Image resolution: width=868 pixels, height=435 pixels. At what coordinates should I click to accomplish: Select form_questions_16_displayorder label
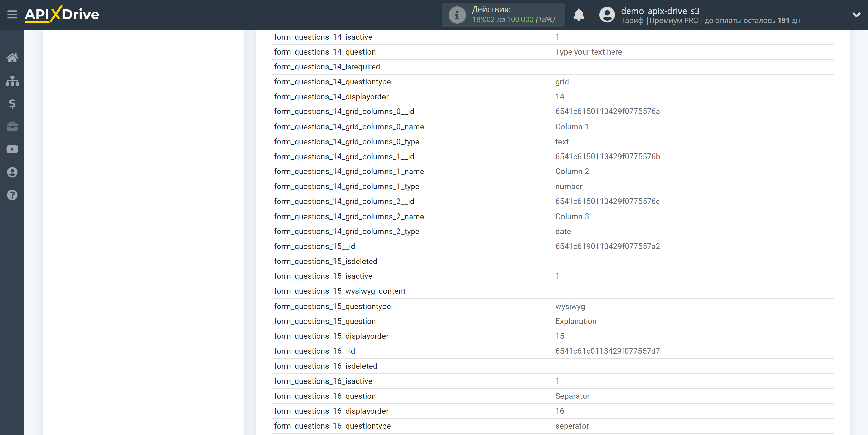click(331, 411)
